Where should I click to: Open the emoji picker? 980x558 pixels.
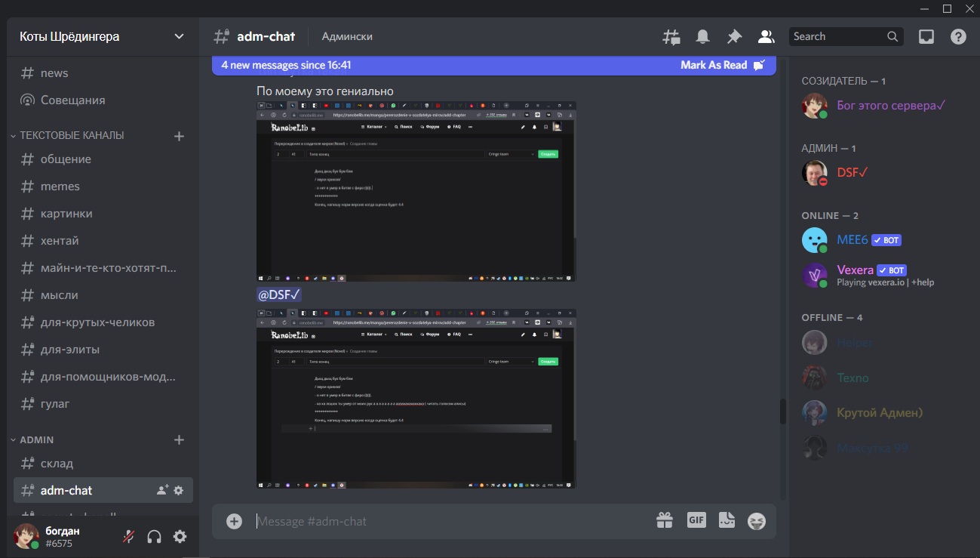[x=756, y=521]
